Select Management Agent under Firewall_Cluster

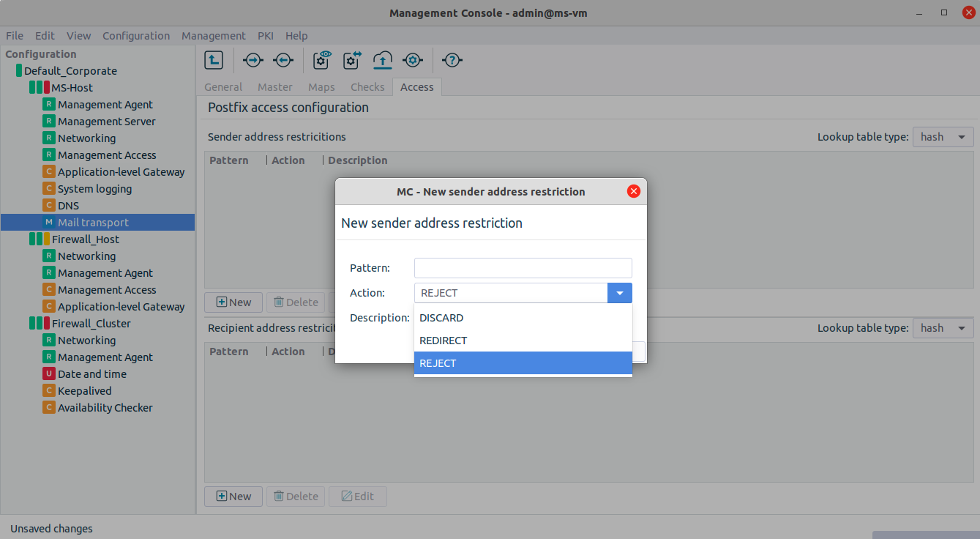point(105,357)
